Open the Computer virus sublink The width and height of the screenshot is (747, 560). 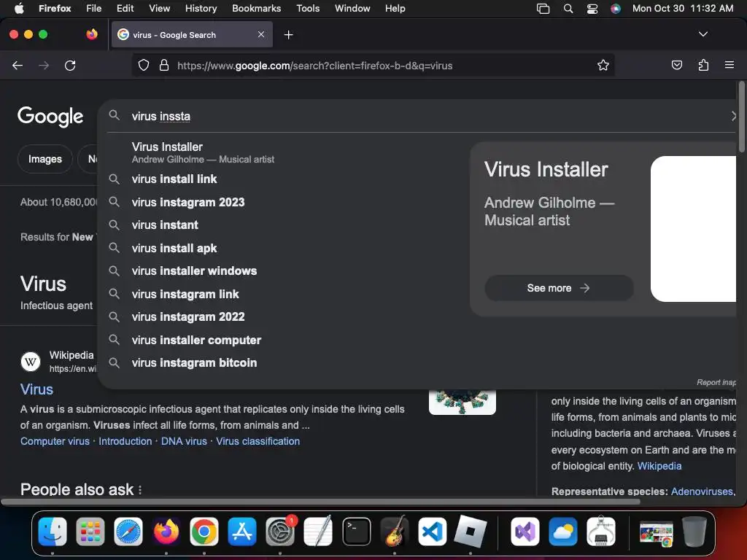(55, 441)
